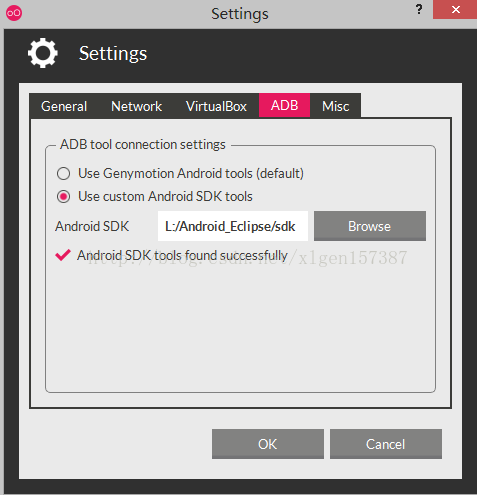
Task: Select Use custom Android SDK tools
Action: click(155, 196)
